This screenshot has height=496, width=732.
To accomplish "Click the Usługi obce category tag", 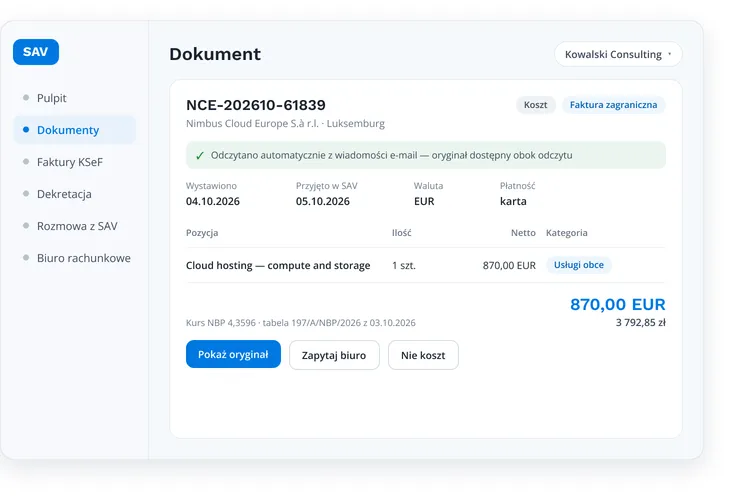I will tap(578, 265).
